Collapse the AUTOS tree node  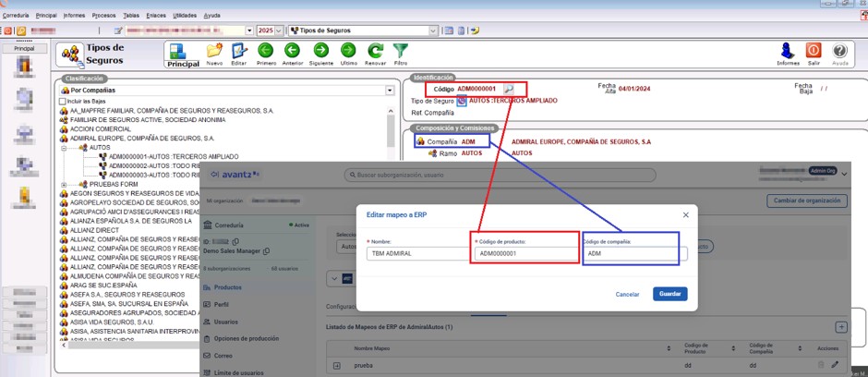coord(64,148)
